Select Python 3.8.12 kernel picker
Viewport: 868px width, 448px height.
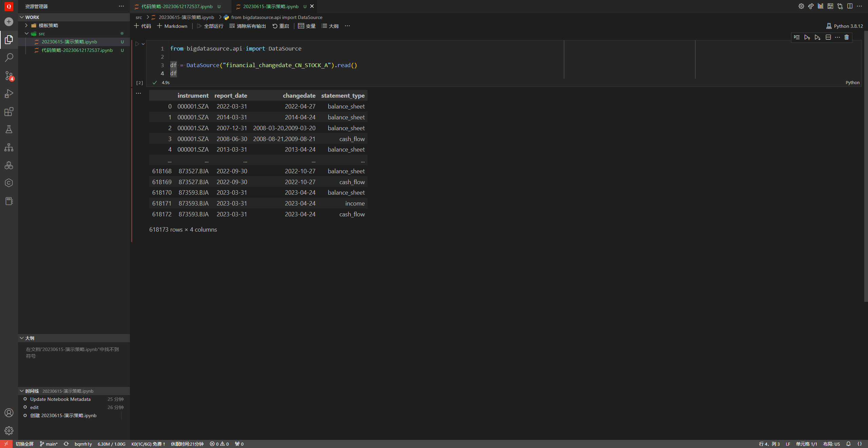pos(845,26)
